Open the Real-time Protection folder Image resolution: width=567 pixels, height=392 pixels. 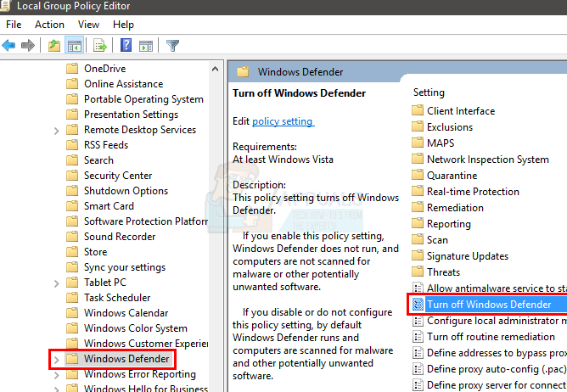click(x=473, y=192)
